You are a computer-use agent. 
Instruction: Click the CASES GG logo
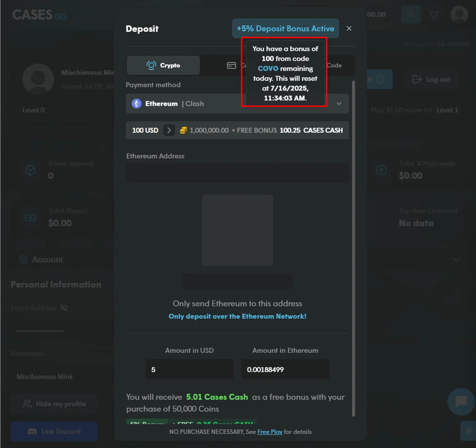[40, 15]
